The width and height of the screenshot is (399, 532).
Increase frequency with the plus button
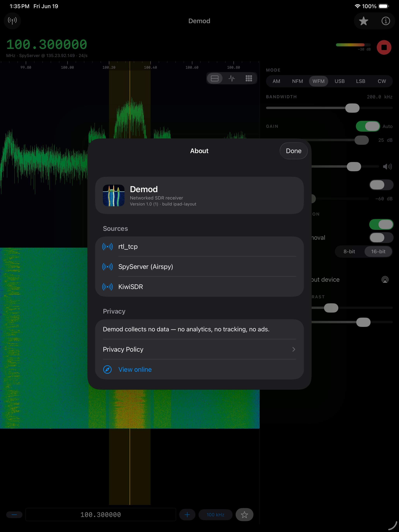tap(187, 515)
